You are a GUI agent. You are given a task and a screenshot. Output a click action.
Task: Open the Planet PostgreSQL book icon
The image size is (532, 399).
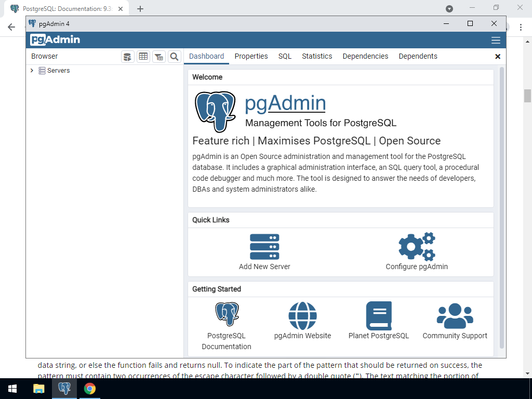click(379, 316)
